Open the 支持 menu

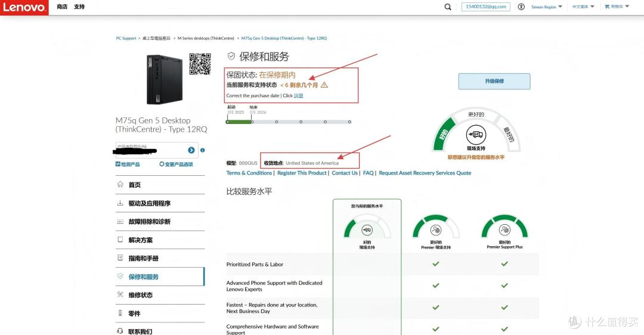click(x=79, y=7)
